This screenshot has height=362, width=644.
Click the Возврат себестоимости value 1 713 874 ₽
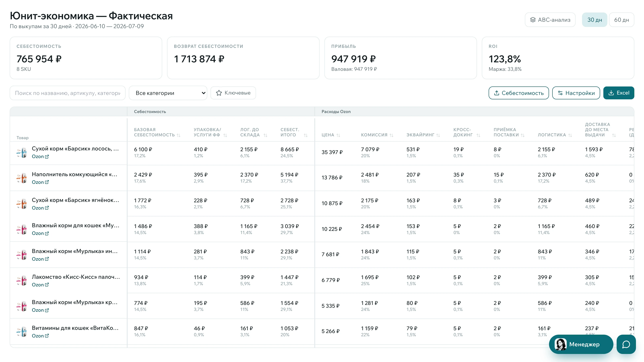click(199, 59)
